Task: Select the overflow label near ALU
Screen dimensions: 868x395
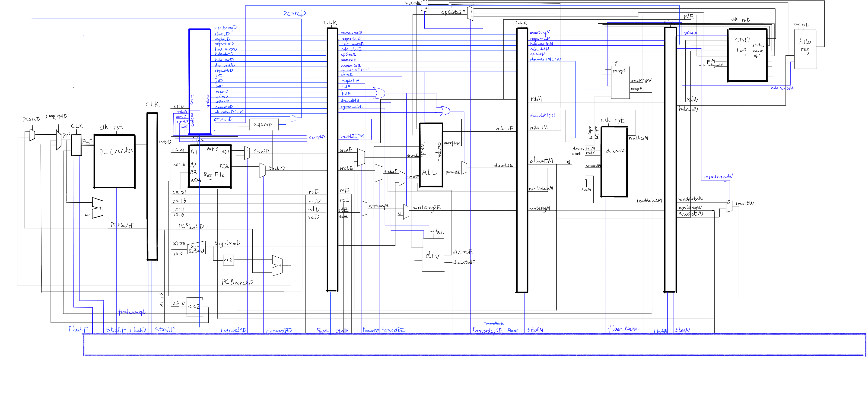Action: point(452,143)
